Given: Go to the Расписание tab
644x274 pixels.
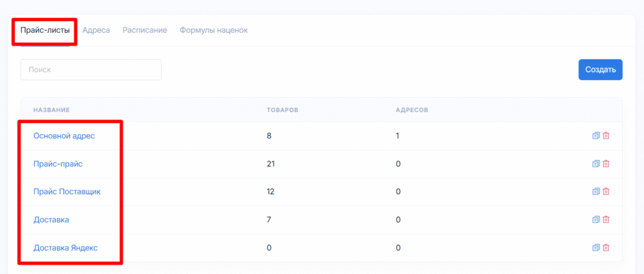Looking at the screenshot, I should [x=145, y=30].
